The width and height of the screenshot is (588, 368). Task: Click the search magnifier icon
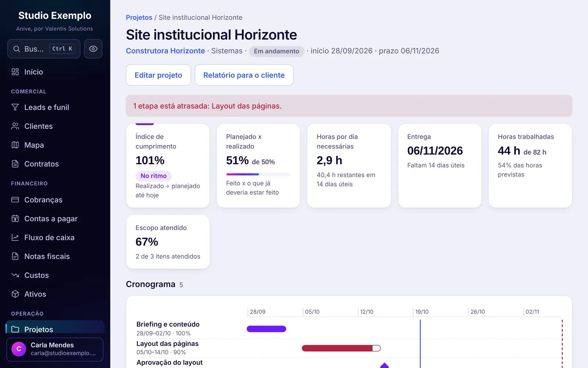(17, 49)
